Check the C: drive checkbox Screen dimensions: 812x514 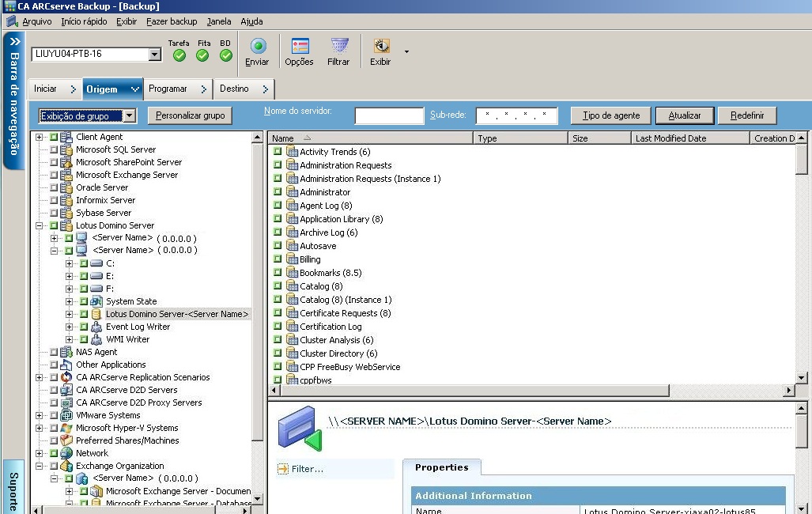[x=84, y=263]
